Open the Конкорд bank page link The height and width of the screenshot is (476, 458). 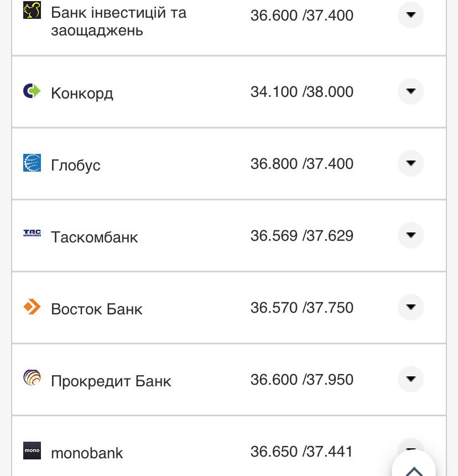pos(82,93)
